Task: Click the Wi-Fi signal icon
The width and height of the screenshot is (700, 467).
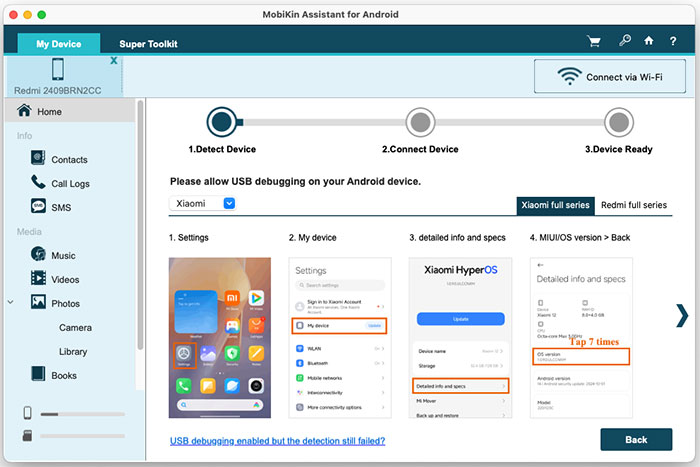Action: click(569, 76)
